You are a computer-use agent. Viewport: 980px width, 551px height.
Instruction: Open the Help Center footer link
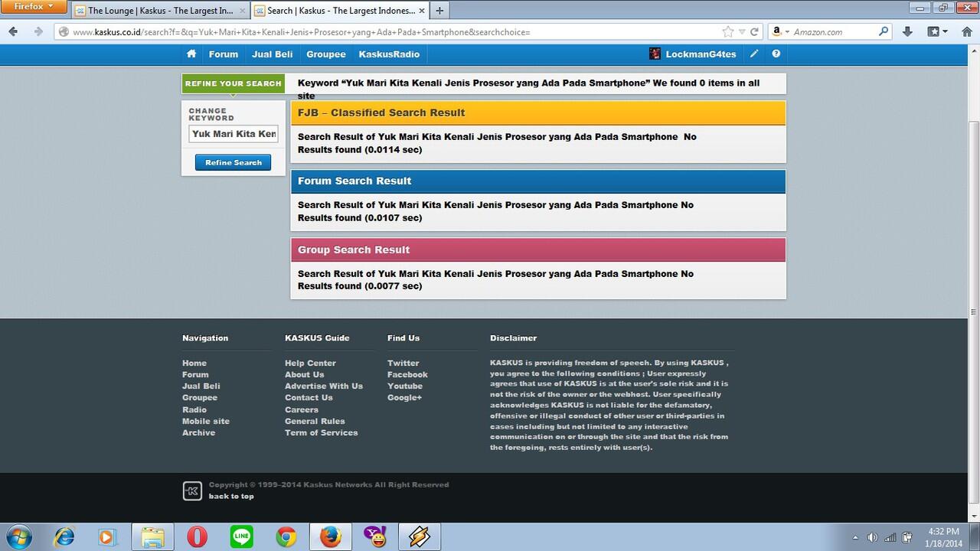click(310, 363)
